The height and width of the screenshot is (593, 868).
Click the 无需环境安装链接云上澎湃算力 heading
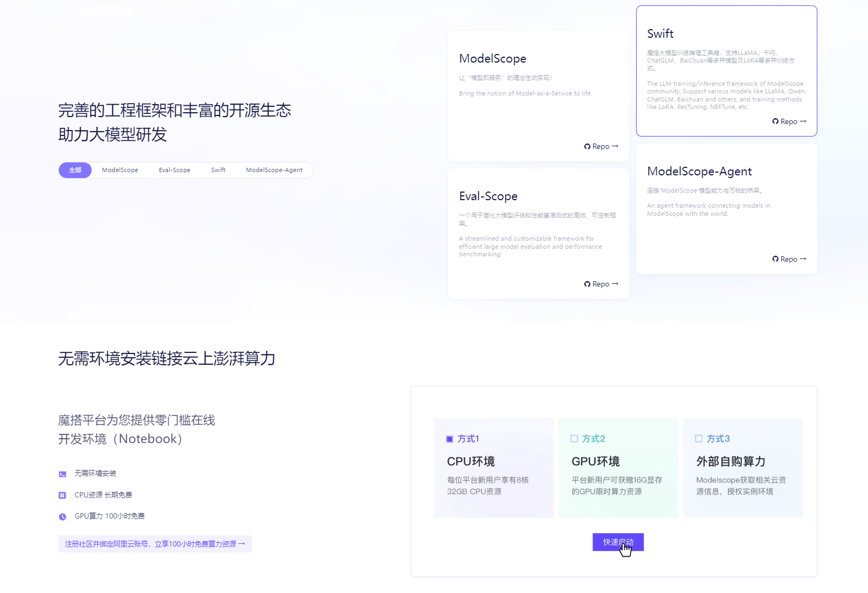point(167,358)
